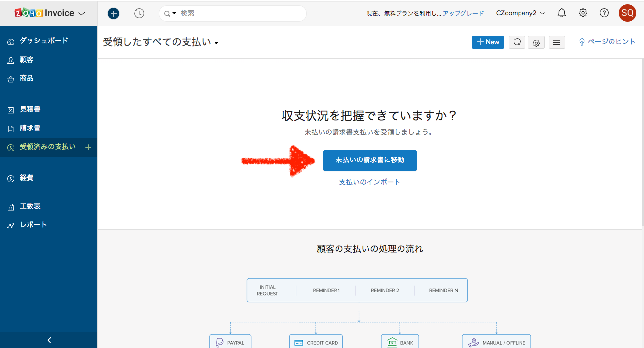Click the アップグレード link
The image size is (644, 348).
point(463,13)
